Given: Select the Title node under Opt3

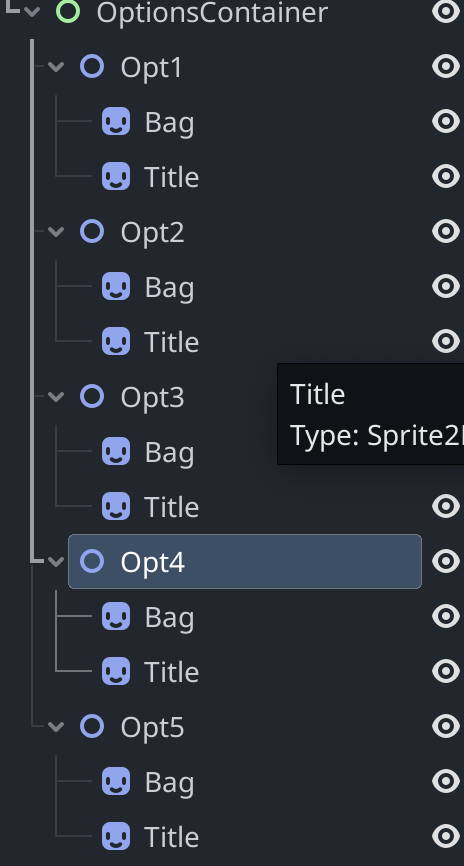Looking at the screenshot, I should [171, 506].
